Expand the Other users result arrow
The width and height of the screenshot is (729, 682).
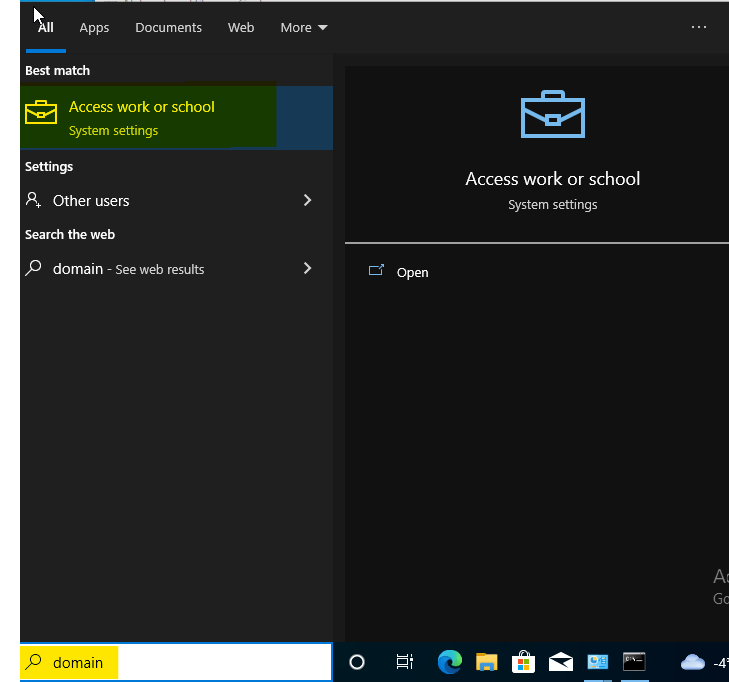[307, 200]
